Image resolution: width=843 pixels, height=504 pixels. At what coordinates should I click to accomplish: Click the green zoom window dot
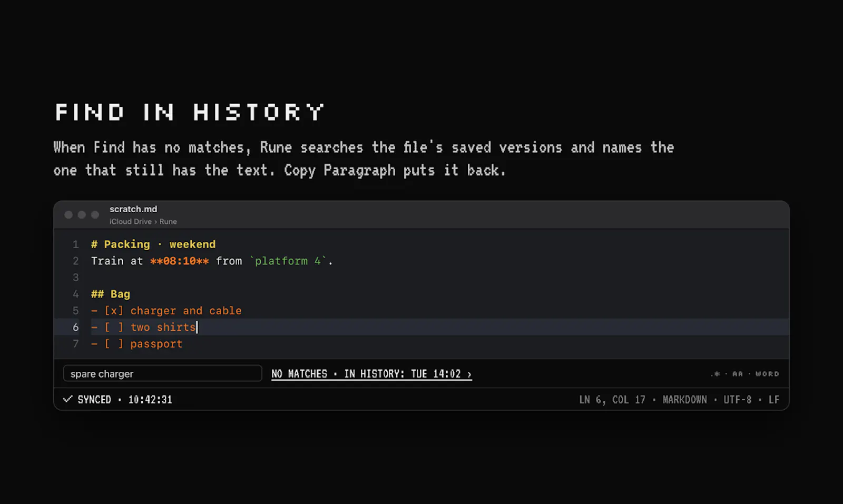click(x=95, y=215)
